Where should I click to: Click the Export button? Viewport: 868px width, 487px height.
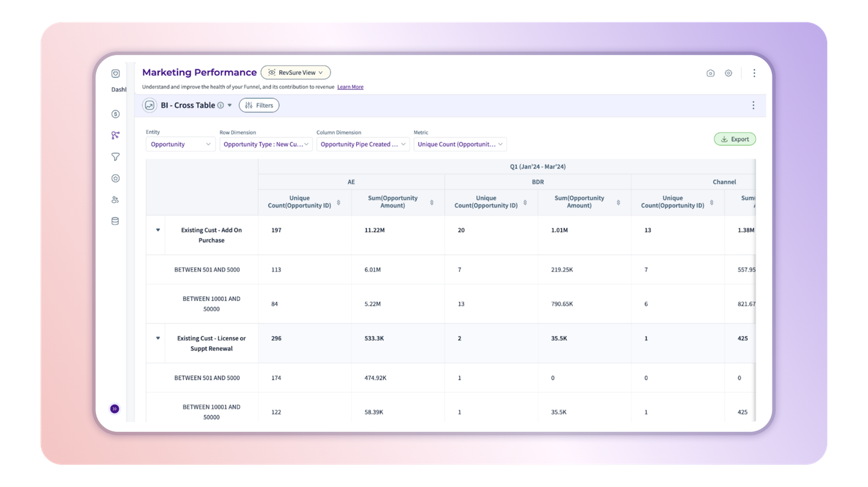point(735,139)
